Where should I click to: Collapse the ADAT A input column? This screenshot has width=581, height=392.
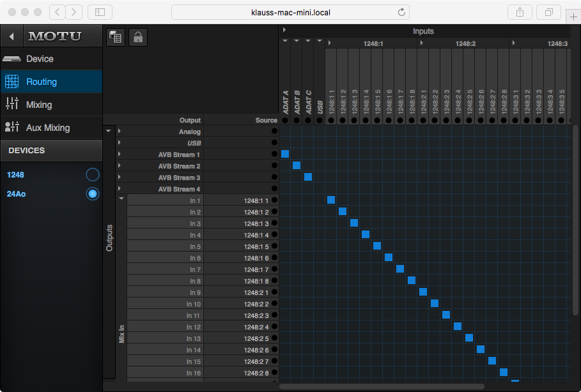tap(285, 41)
